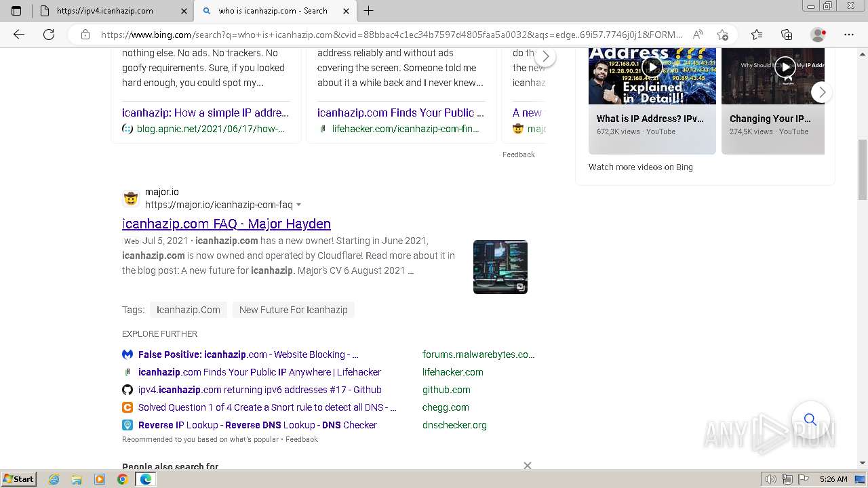Click Feedback under recommended links

[302, 439]
